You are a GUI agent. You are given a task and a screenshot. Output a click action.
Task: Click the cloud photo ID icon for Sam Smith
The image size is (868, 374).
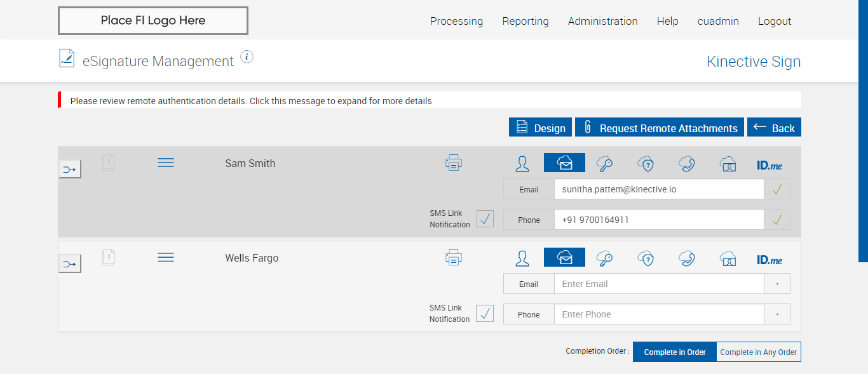point(728,164)
